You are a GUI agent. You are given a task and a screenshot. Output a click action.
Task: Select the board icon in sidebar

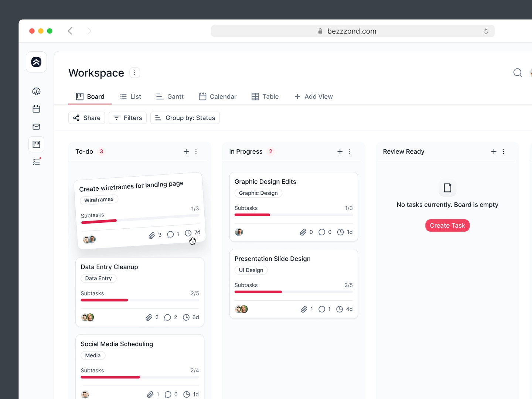point(36,144)
